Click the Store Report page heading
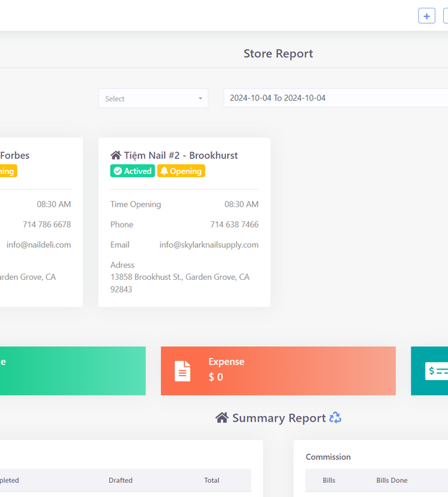448x497 pixels. pos(278,54)
